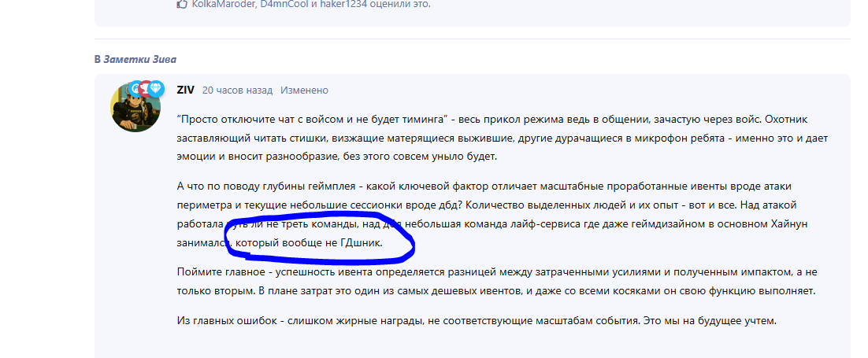Show edit history via 'Изменено'
This screenshot has height=358, width=868.
[x=305, y=90]
